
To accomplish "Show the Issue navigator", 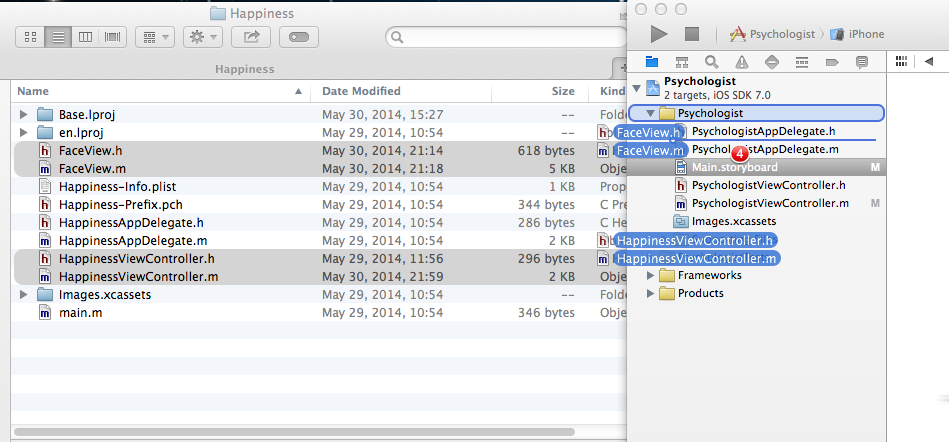I will click(x=741, y=61).
